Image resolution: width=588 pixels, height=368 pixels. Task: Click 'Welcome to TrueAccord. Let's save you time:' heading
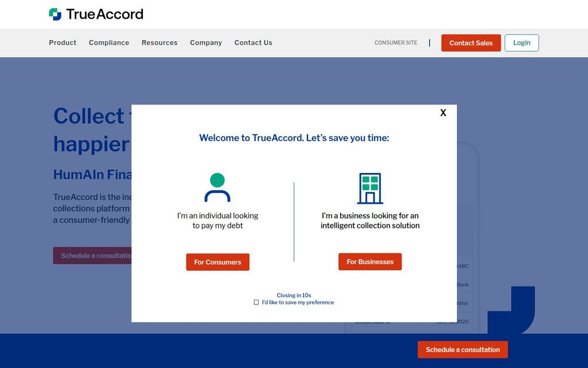[x=294, y=138]
